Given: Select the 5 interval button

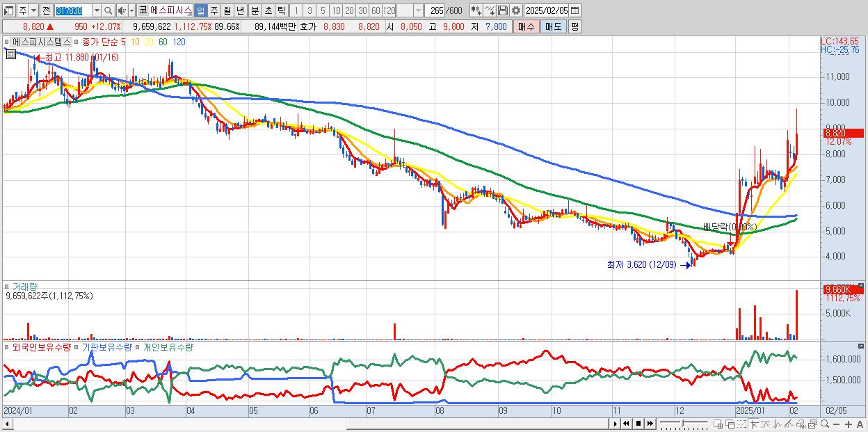Looking at the screenshot, I should pyautogui.click(x=323, y=10).
